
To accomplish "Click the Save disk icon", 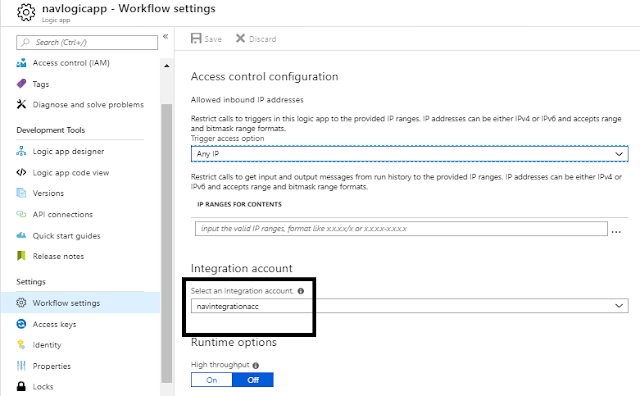I will (x=196, y=38).
